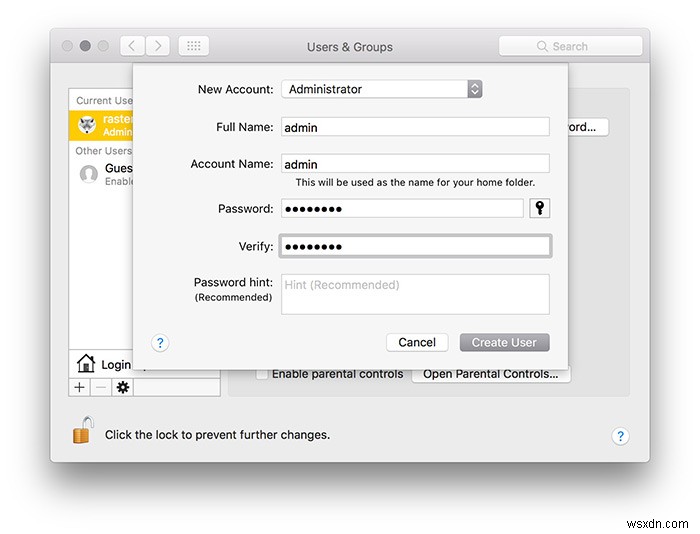This screenshot has width=700, height=534.
Task: Click into the Full Name field
Action: (x=415, y=127)
